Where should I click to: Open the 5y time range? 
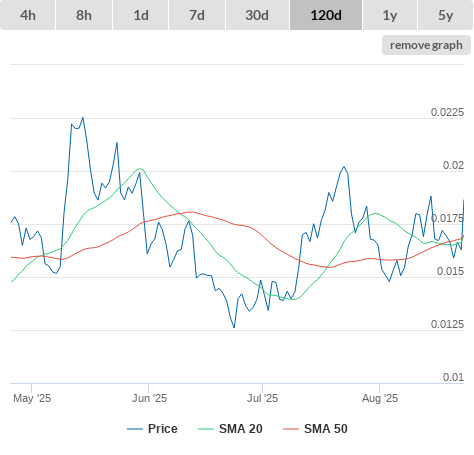pos(445,15)
